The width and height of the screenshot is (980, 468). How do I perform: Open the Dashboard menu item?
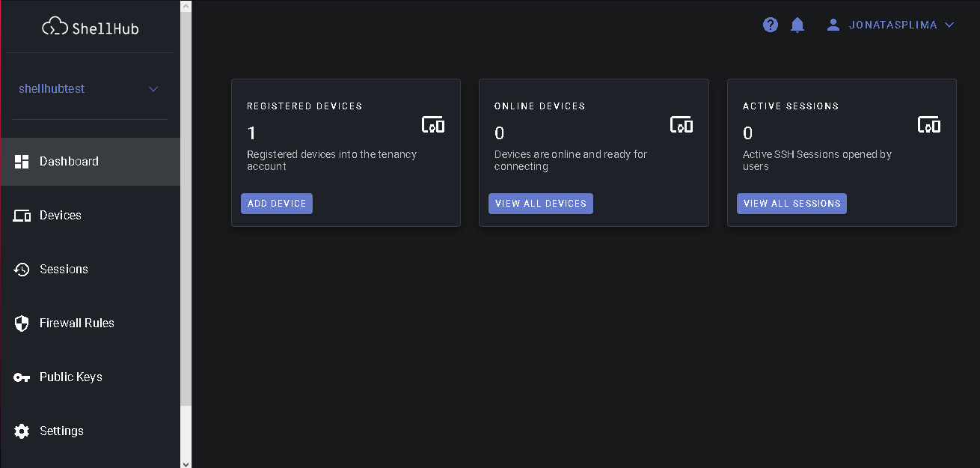[x=91, y=162]
